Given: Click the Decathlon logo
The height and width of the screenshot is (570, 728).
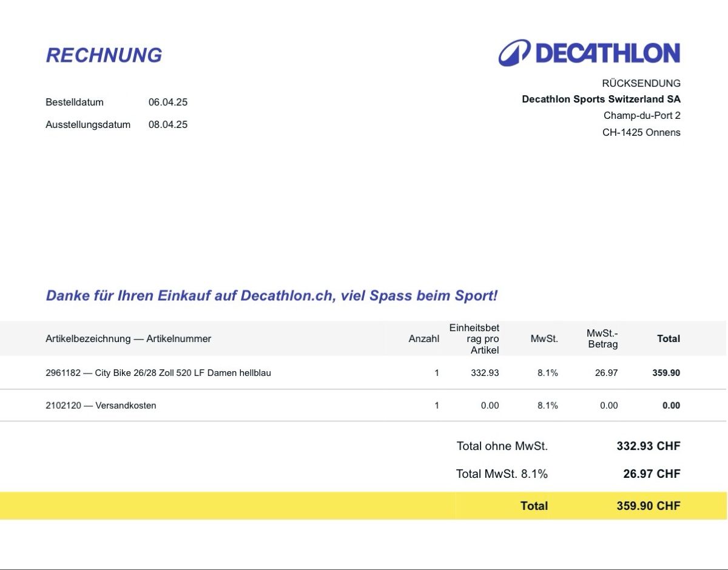Looking at the screenshot, I should 589,53.
